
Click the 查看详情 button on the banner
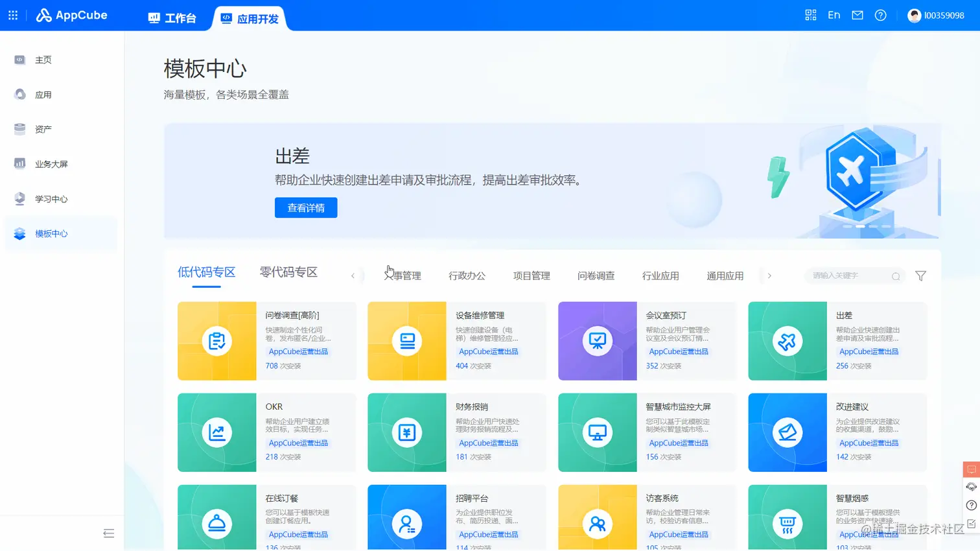click(x=306, y=207)
